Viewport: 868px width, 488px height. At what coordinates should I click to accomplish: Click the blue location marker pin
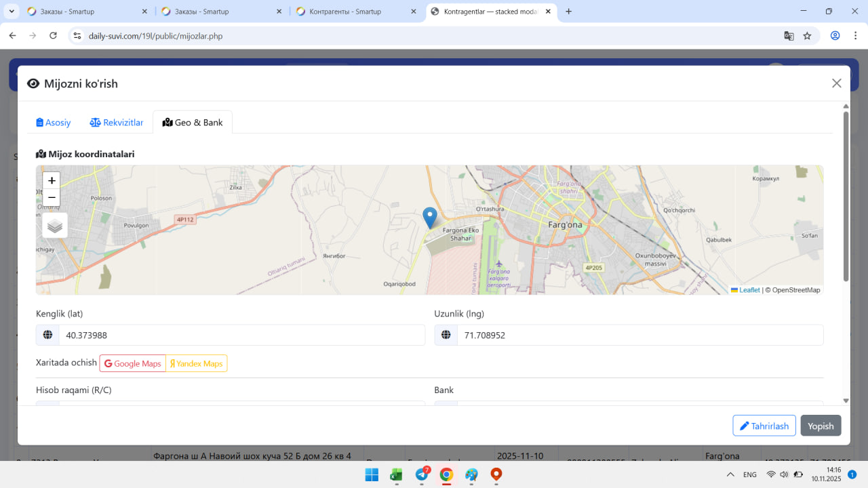(x=430, y=217)
